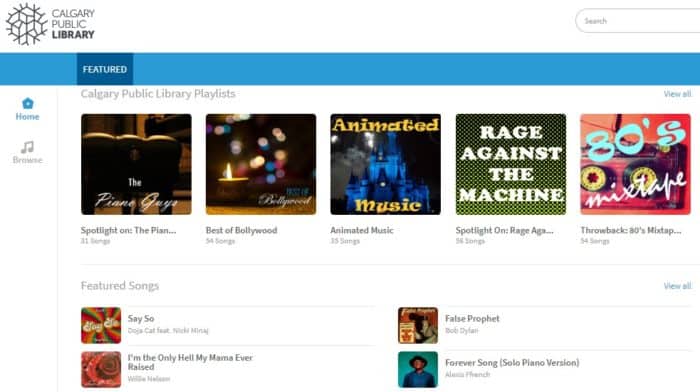Screen dimensions: 700x392
Task: Click Forever Song album art
Action: coord(418,369)
